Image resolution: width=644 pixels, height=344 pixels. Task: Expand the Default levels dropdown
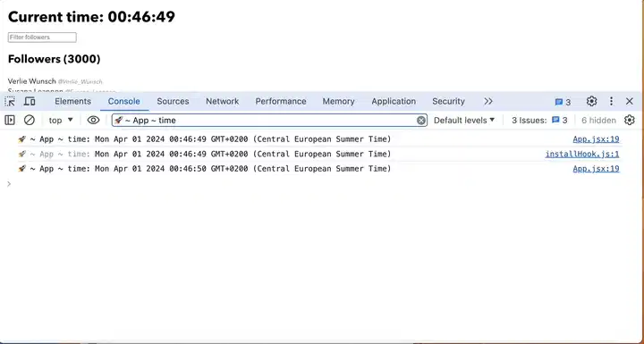[464, 121]
